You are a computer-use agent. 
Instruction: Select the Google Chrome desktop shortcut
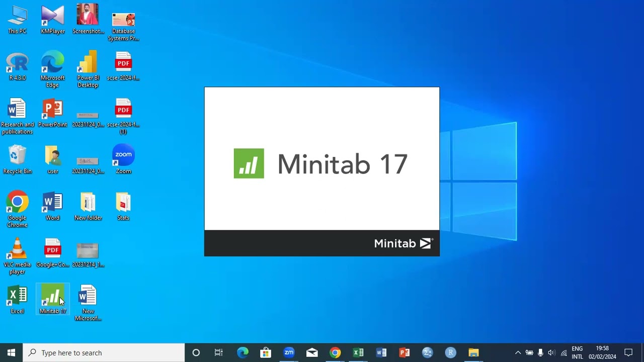pyautogui.click(x=17, y=210)
